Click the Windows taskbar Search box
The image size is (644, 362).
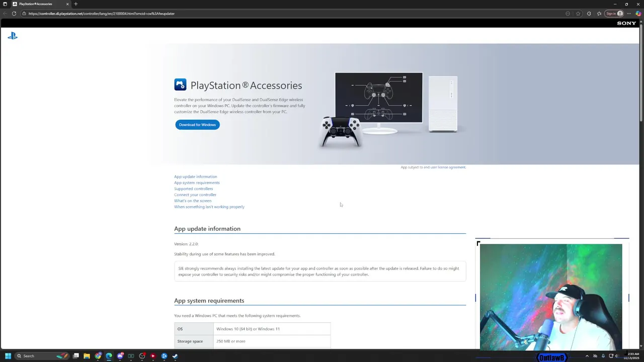[41, 356]
